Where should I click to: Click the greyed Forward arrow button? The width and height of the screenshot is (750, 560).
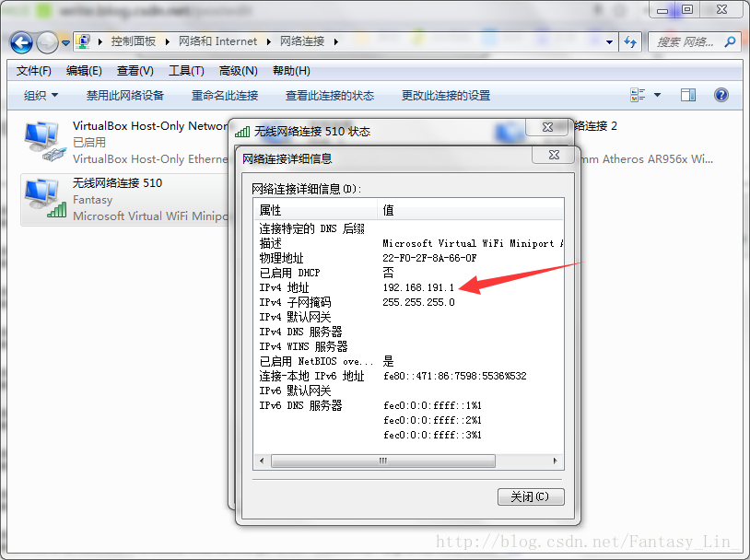(x=47, y=42)
